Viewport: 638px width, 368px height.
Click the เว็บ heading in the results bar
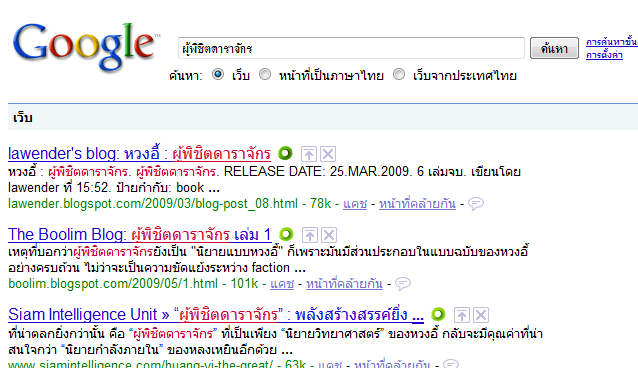click(23, 118)
